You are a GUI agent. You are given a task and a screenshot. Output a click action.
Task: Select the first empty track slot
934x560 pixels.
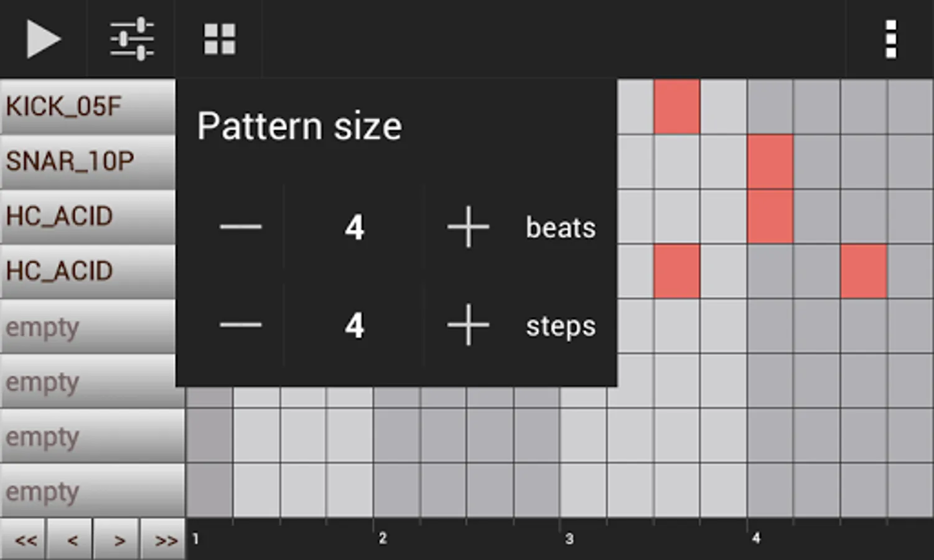coord(87,327)
